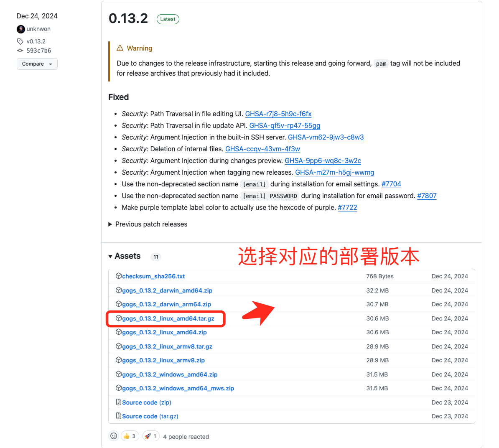Click Dec 23, 2024 date for Source code (zip)
The image size is (499, 448).
point(450,402)
